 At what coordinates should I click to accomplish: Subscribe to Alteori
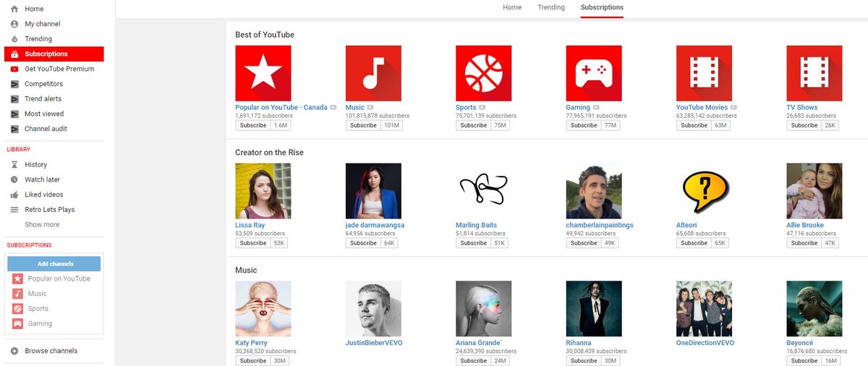[x=694, y=243]
